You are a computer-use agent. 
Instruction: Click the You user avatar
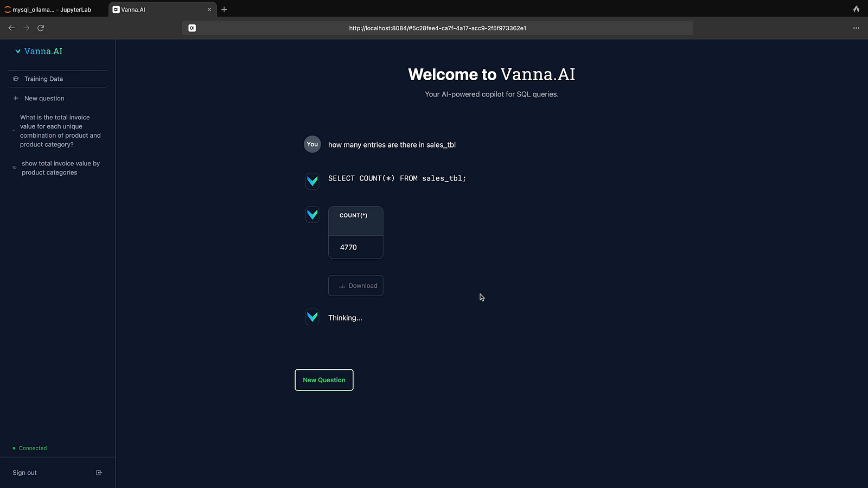click(x=312, y=144)
